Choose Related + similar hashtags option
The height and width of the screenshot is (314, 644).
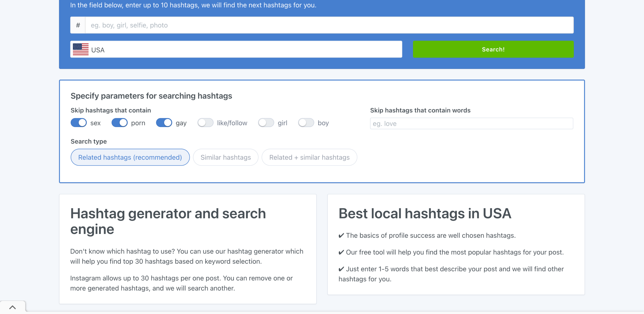[309, 157]
